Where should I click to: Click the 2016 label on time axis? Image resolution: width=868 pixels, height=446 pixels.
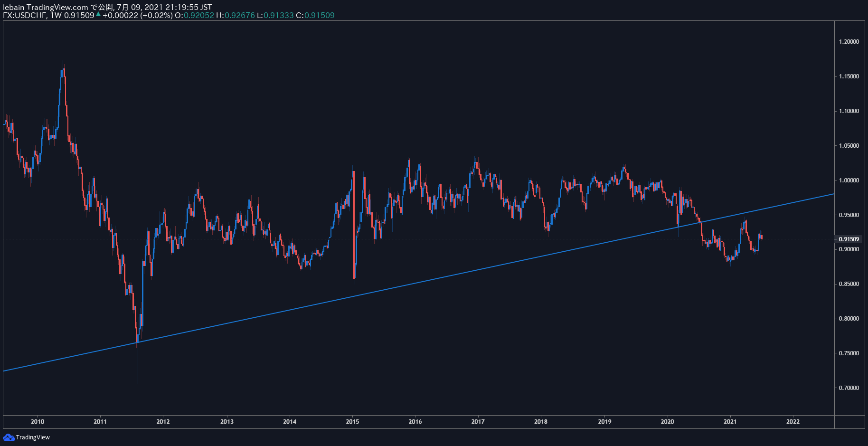coord(415,422)
